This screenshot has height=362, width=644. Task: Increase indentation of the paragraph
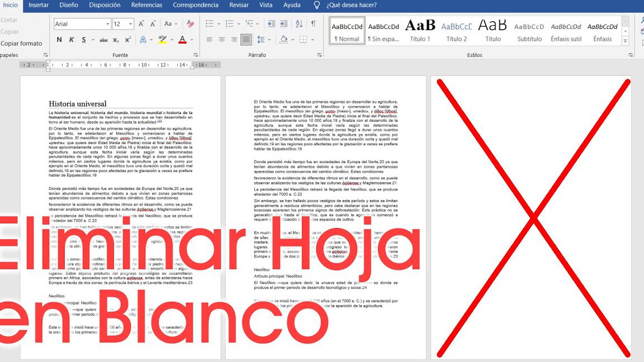point(285,25)
